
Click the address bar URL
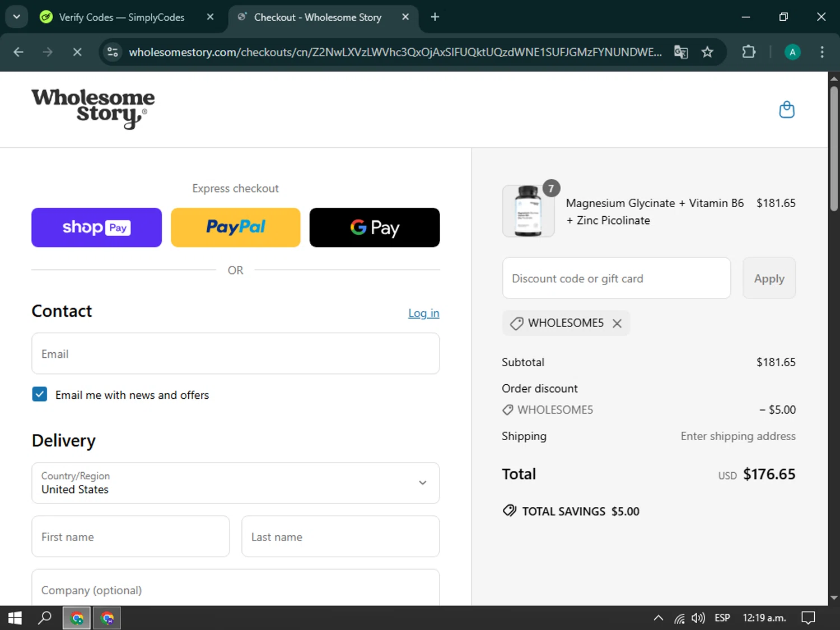395,52
